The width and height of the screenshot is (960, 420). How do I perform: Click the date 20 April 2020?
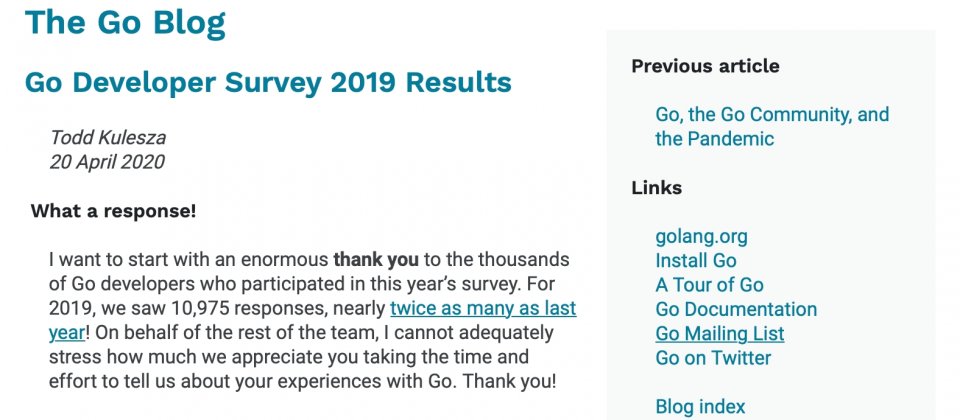pos(107,162)
